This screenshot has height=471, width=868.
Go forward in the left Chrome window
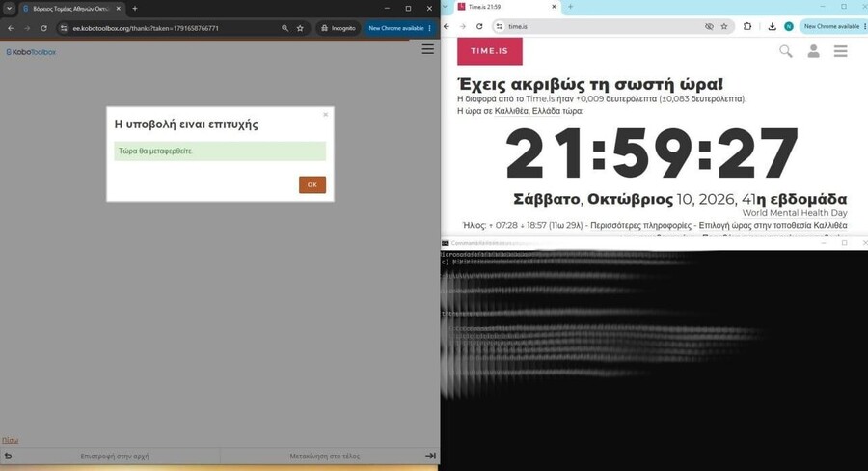click(27, 28)
